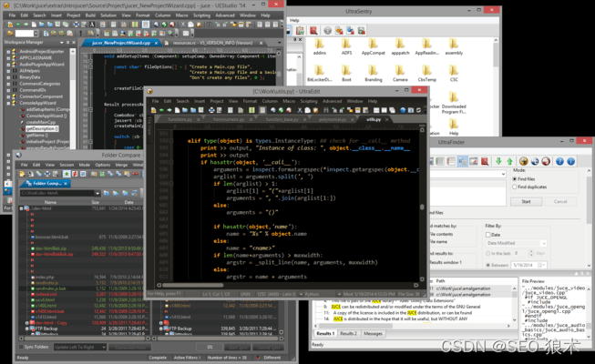Image resolution: width=595 pixels, height=364 pixels.
Task: Click the green down arrow in UltraFinder toolbar
Action: [498, 161]
